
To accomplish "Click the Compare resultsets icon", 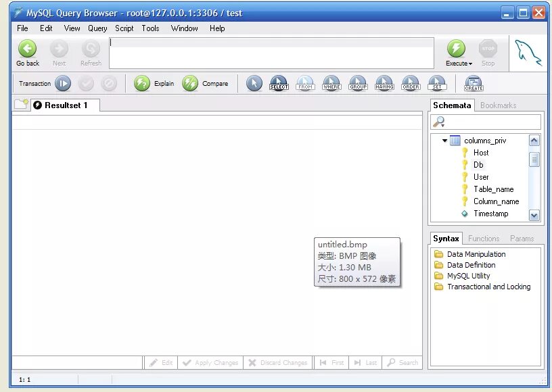I will 190,84.
